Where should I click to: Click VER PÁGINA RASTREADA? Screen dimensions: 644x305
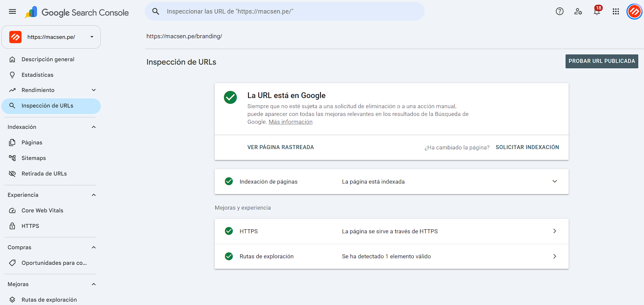point(281,147)
